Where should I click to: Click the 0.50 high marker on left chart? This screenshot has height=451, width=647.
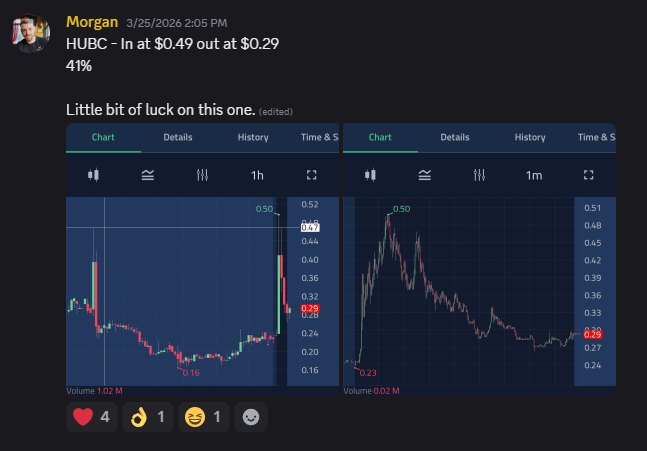pos(264,209)
